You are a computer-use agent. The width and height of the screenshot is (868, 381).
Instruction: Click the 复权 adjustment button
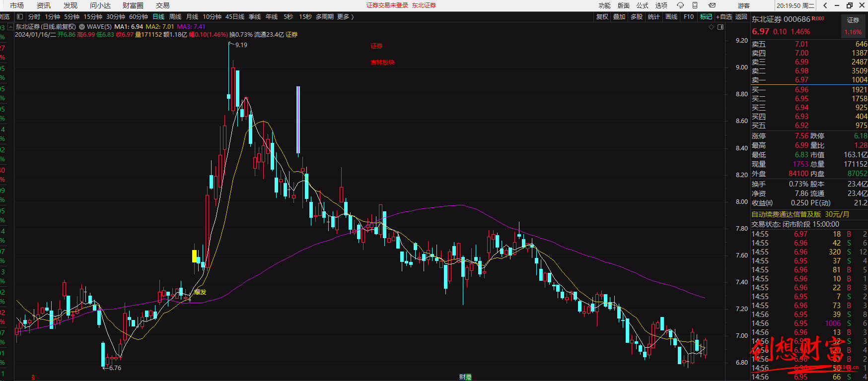tap(602, 17)
